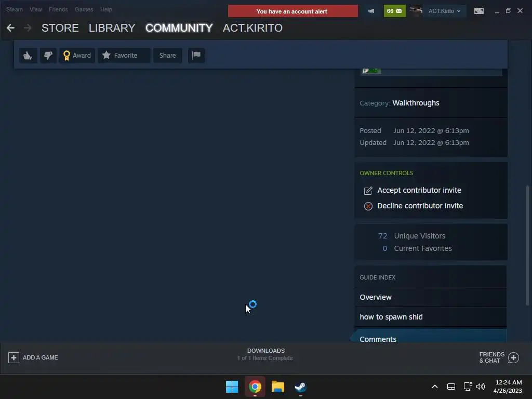Jump to 'how to spawn shid' section
The width and height of the screenshot is (532, 399).
431,317
